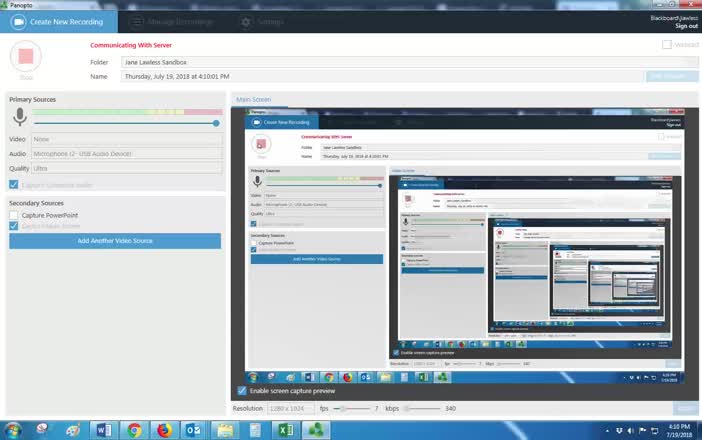Enable the Capture PowerPoint checkbox
702x440 pixels.
coord(14,215)
